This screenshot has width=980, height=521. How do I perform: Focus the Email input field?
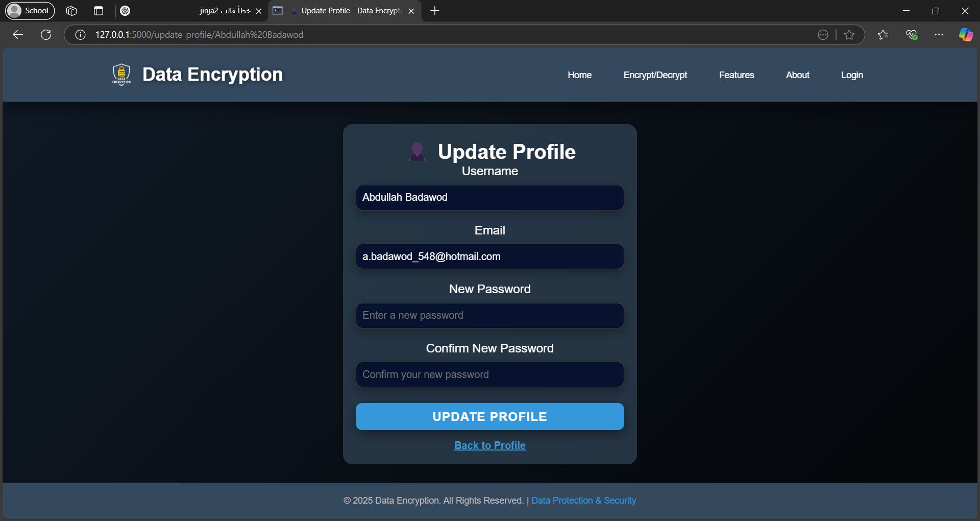click(x=490, y=256)
